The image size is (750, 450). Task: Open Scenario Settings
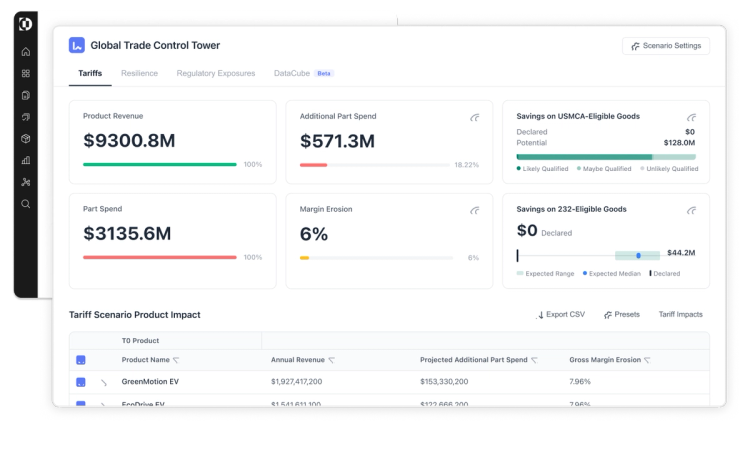point(666,46)
